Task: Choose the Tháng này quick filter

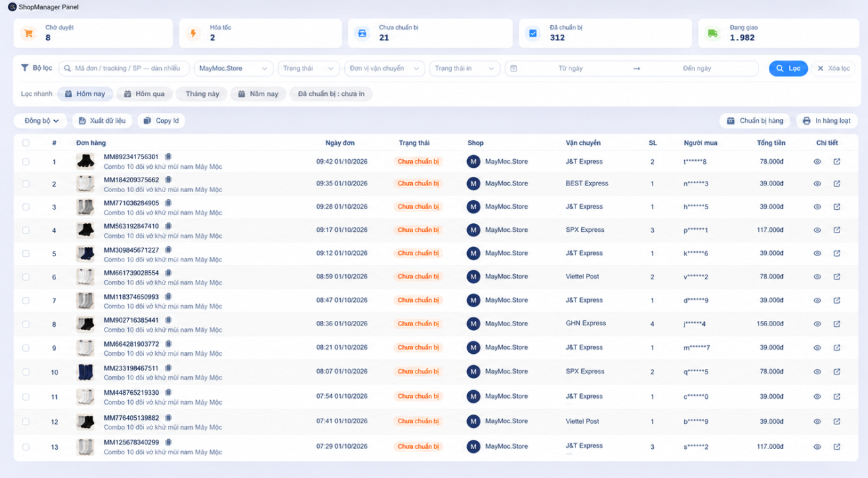Action: point(202,94)
